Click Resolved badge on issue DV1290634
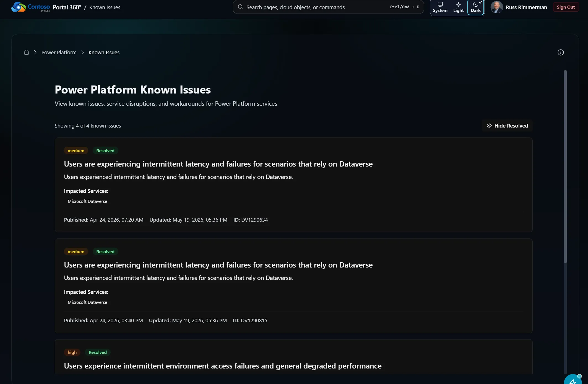This screenshot has height=384, width=588. click(x=105, y=151)
